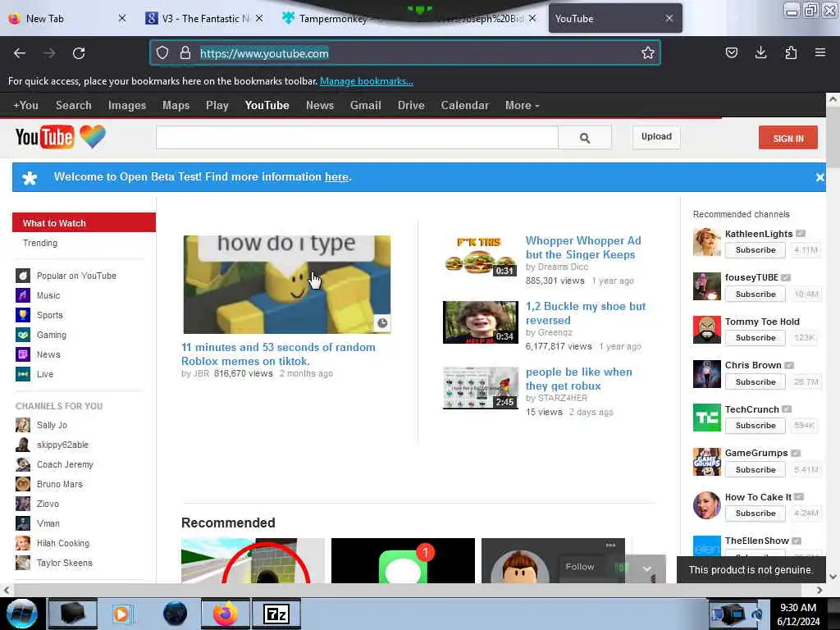Open the thumbnail with 2:45 duration
840x630 pixels.
click(480, 388)
